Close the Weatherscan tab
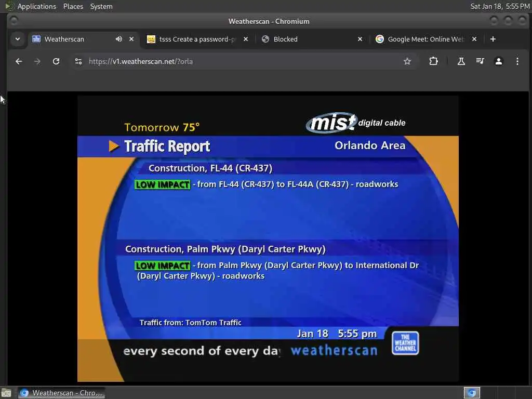Image resolution: width=532 pixels, height=399 pixels. point(131,39)
